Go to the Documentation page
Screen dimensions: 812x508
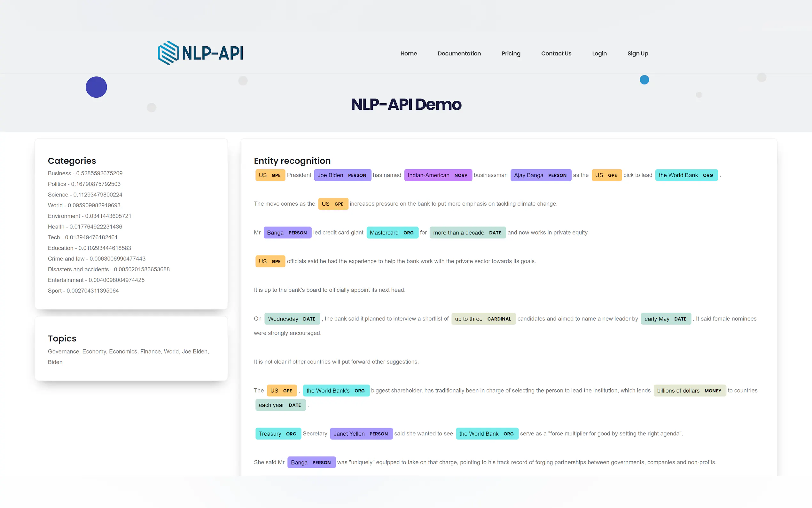[459, 53]
